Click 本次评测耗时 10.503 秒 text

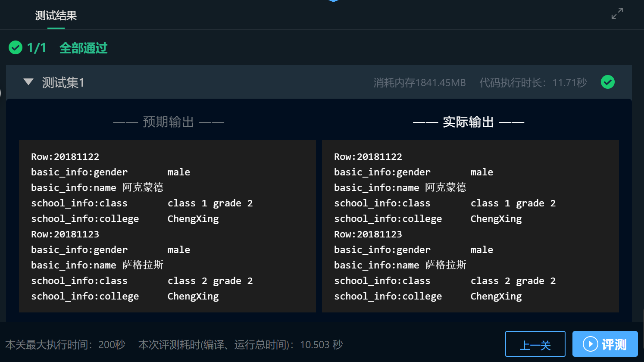(x=241, y=345)
